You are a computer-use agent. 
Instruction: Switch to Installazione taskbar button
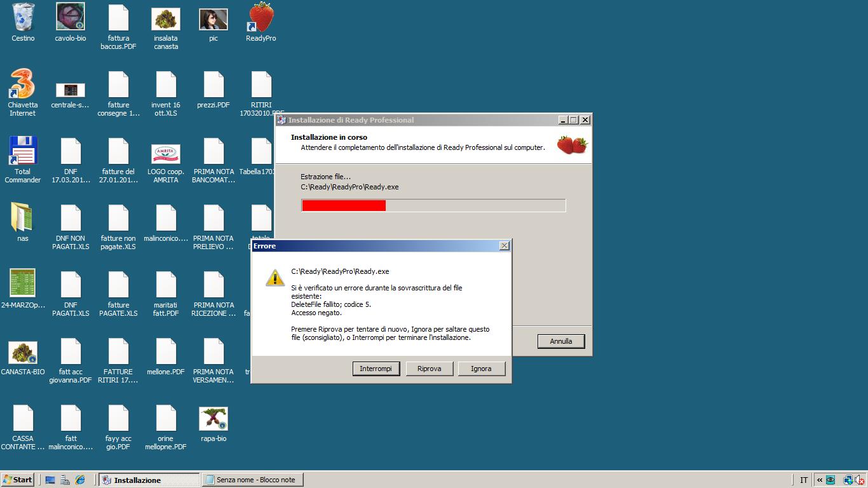pyautogui.click(x=149, y=480)
